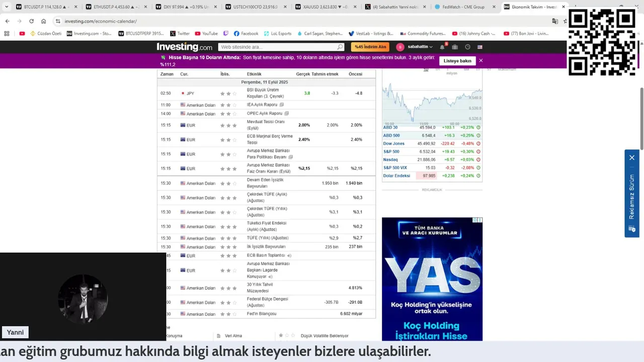644x362 pixels.
Task: Open the clock alerts icon in header
Action: (467, 47)
